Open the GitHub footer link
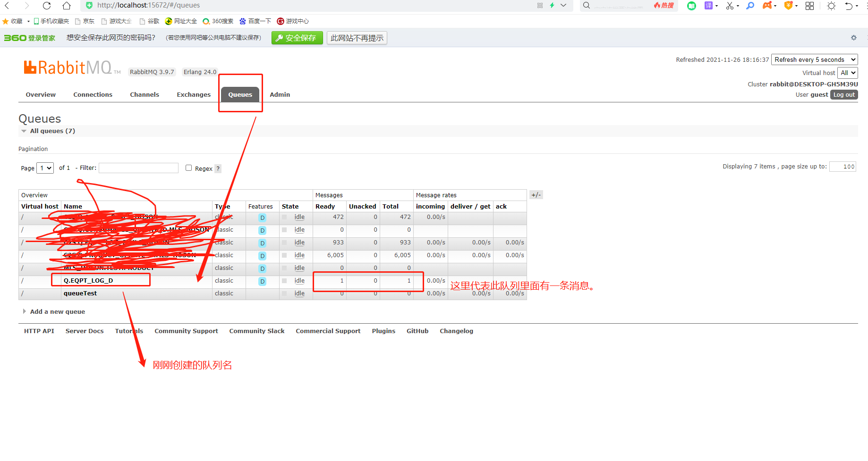The image size is (868, 461). point(417,331)
